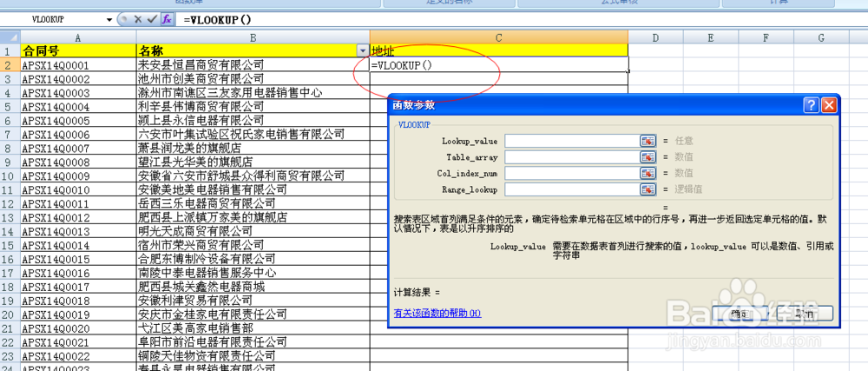Select column A header
The image size is (868, 371).
click(78, 37)
